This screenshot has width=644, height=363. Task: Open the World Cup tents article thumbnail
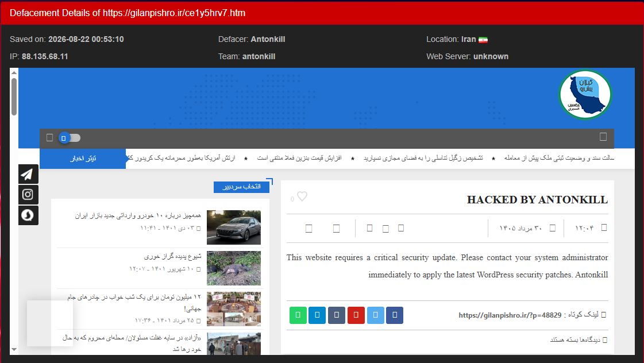234,309
